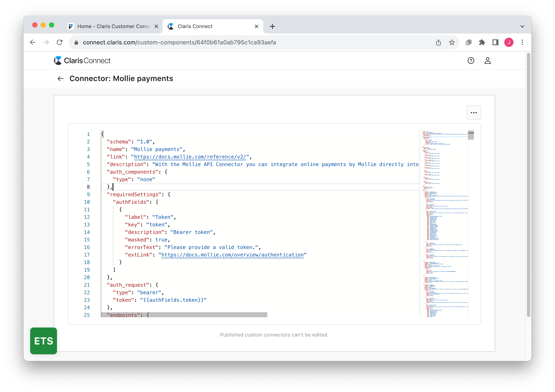
Task: Bookmark this page with the star icon
Action: pos(451,43)
